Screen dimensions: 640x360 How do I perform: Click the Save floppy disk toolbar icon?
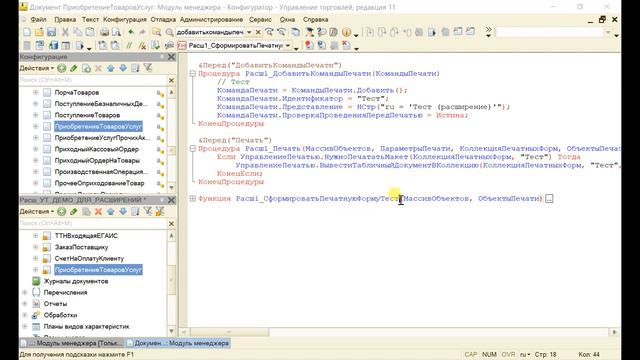coord(51,32)
